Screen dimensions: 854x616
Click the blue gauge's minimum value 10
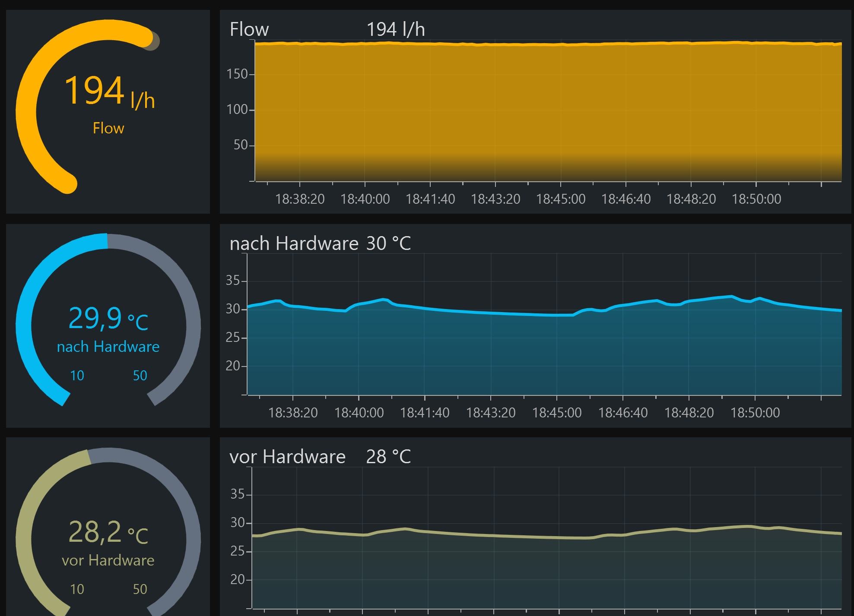click(77, 376)
